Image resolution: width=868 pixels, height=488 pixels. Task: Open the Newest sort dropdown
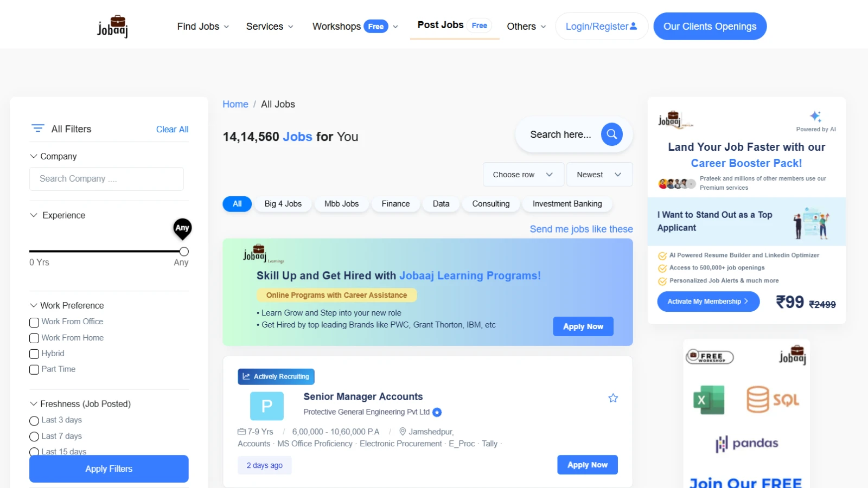599,175
